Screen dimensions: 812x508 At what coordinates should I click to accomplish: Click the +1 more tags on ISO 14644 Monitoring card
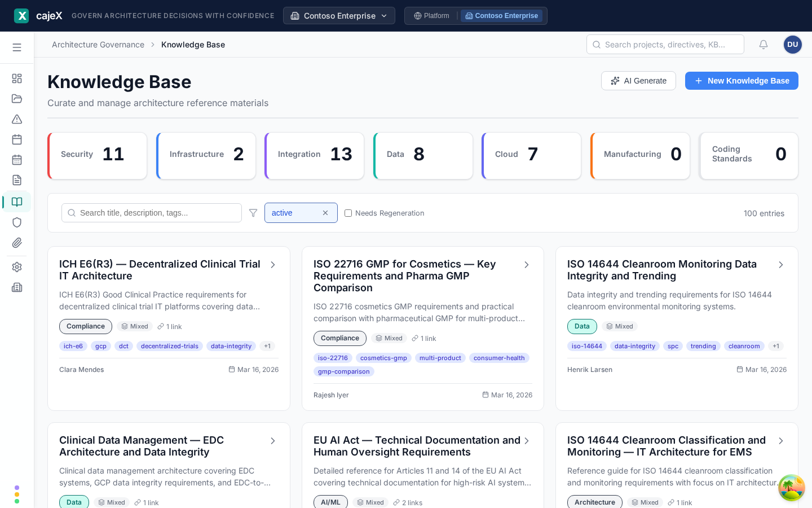(776, 346)
